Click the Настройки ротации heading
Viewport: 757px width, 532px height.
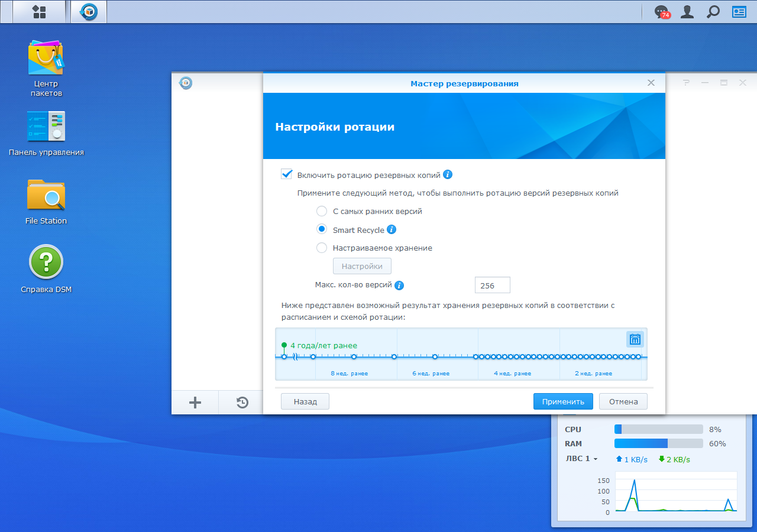(335, 127)
